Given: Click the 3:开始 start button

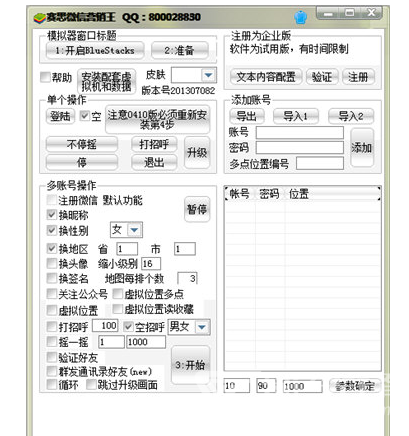Looking at the screenshot, I should coord(190,365).
